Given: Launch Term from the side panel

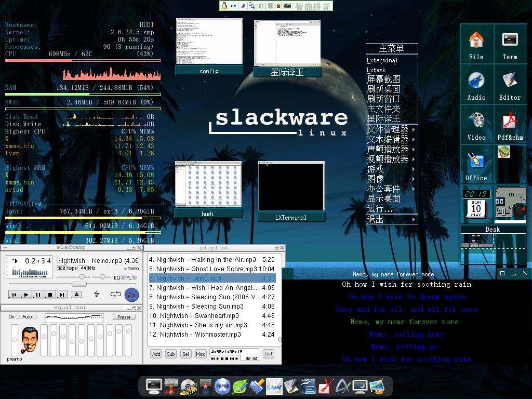Looking at the screenshot, I should pos(510,39).
